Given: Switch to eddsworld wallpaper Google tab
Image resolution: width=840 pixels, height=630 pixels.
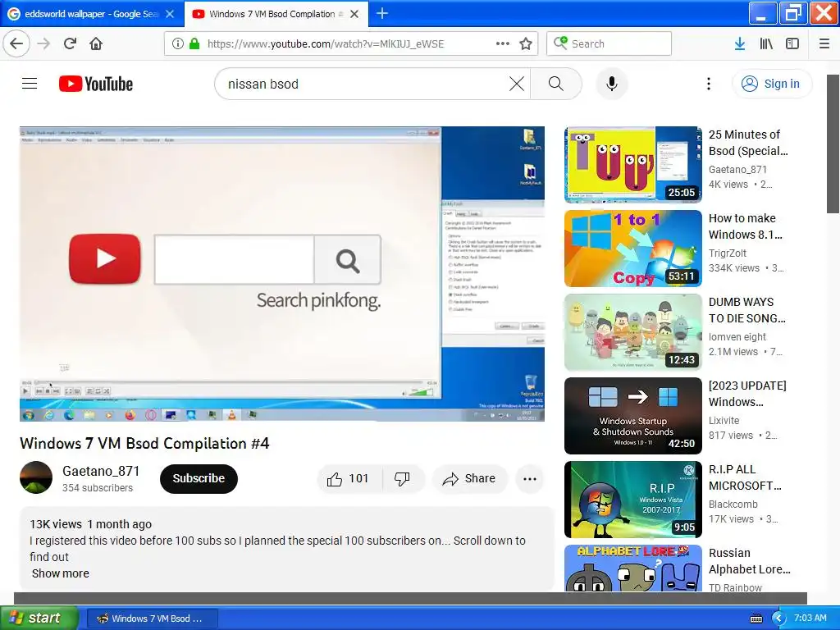Looking at the screenshot, I should point(92,14).
